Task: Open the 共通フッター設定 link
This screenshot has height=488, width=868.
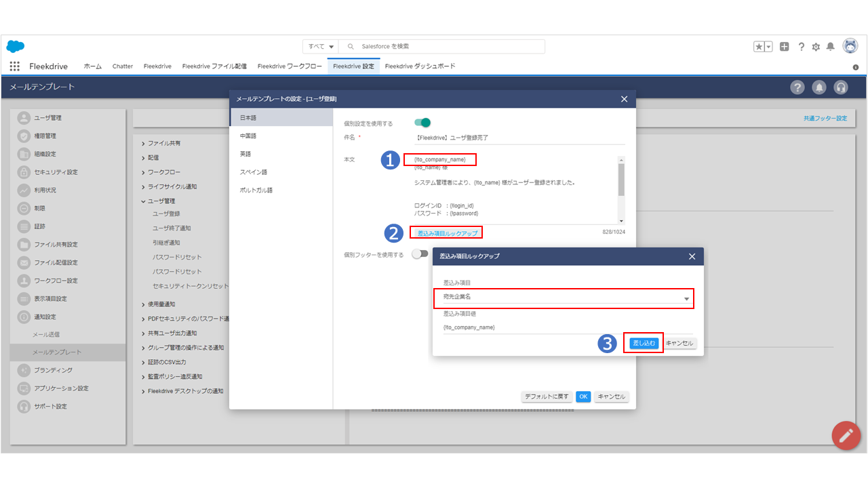Action: [825, 118]
